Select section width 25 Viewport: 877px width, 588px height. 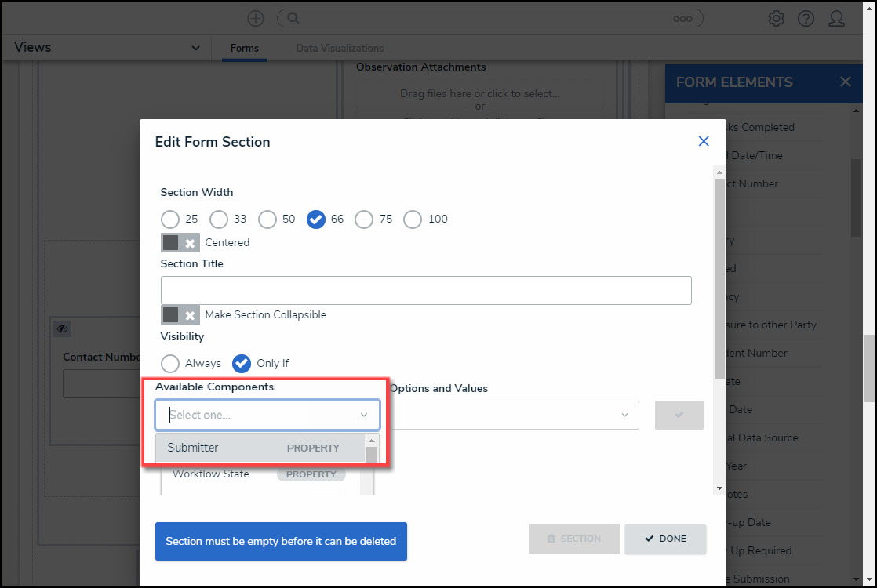click(x=170, y=220)
